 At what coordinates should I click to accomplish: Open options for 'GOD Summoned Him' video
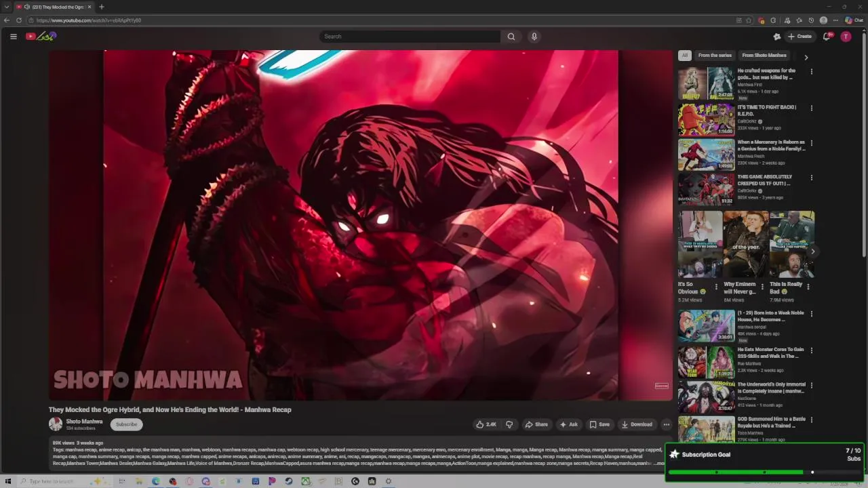click(x=811, y=420)
